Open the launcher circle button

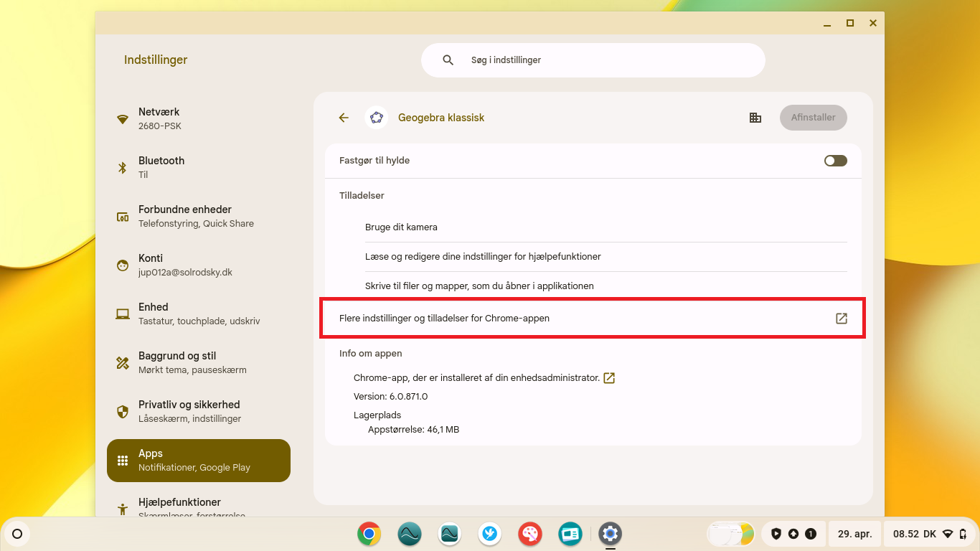(18, 534)
